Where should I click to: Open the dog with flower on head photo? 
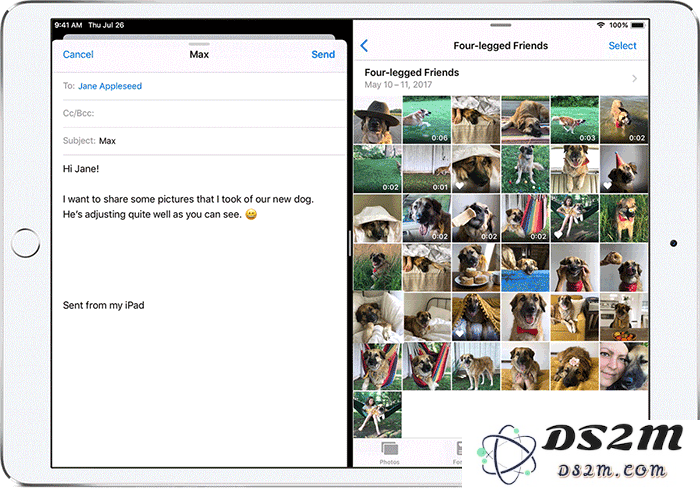click(575, 366)
